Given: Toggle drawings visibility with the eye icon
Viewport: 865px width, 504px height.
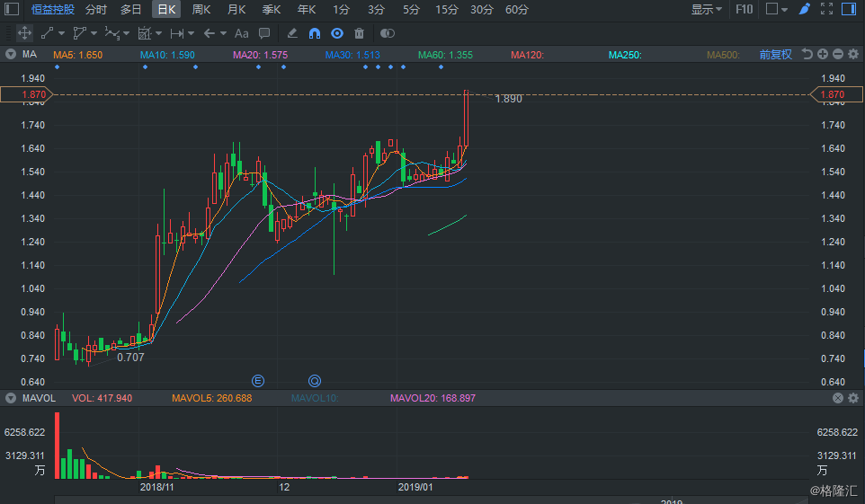Looking at the screenshot, I should pyautogui.click(x=337, y=33).
